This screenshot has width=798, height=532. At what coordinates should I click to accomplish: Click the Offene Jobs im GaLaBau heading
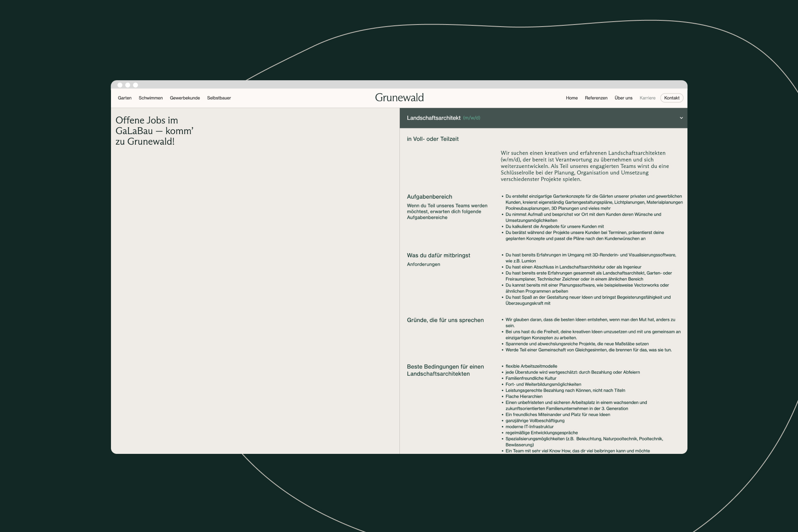(154, 131)
